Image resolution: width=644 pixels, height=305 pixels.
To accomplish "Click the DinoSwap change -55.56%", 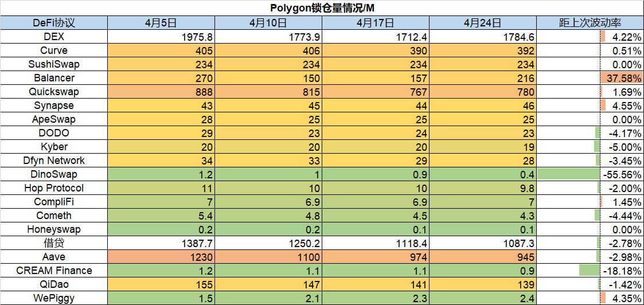I will 590,174.
